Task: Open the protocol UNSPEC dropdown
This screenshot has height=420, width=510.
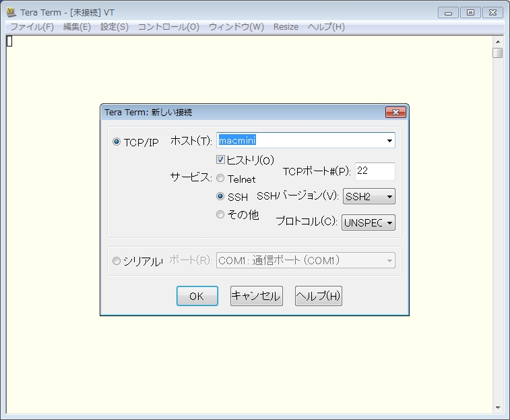Action: [368, 222]
